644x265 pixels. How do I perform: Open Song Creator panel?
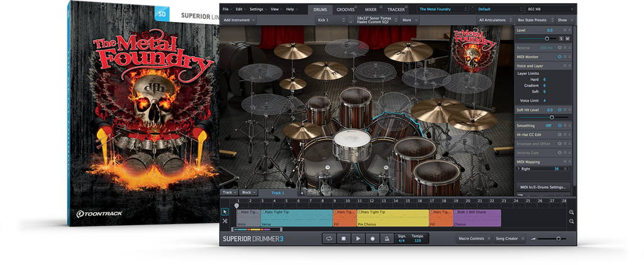click(x=509, y=239)
